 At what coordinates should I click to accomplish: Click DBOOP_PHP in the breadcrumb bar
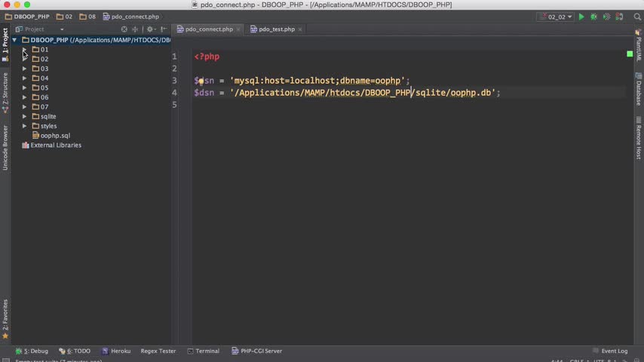pos(27,17)
